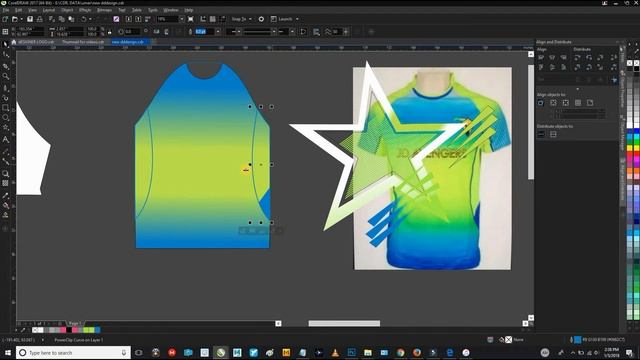Image resolution: width=640 pixels, height=360 pixels.
Task: Select the Crop tool
Action: [5, 66]
